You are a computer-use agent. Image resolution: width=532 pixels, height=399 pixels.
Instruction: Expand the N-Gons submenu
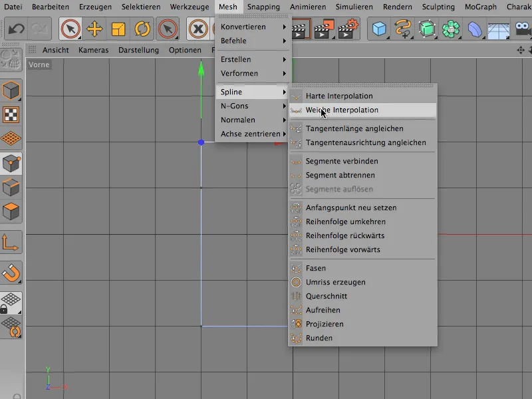click(253, 106)
